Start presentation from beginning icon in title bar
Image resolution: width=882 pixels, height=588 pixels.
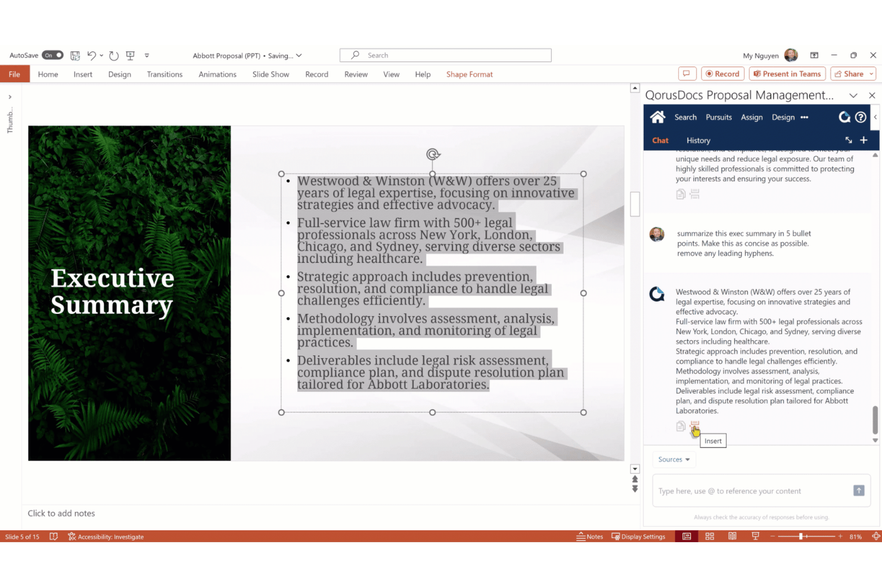click(x=131, y=55)
